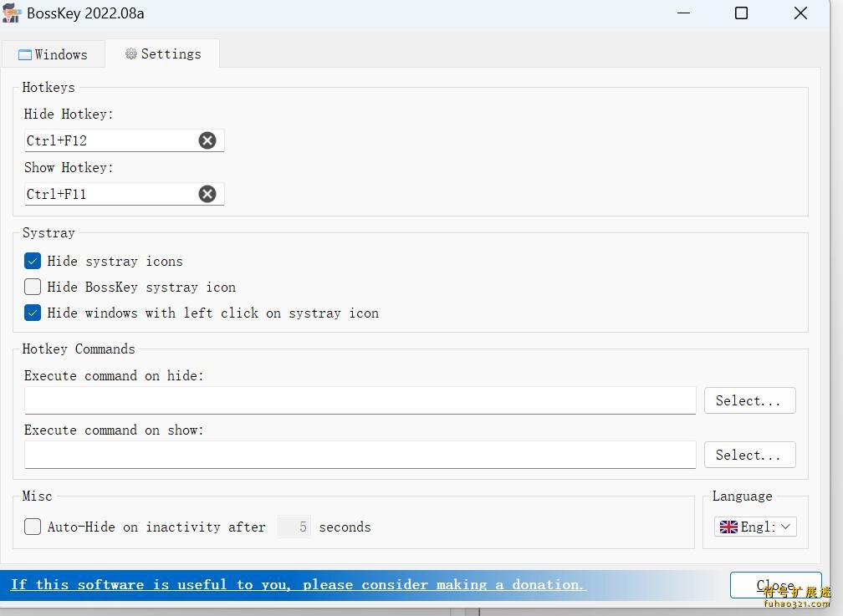843x616 pixels.
Task: Open the Settings tab
Action: click(x=163, y=53)
